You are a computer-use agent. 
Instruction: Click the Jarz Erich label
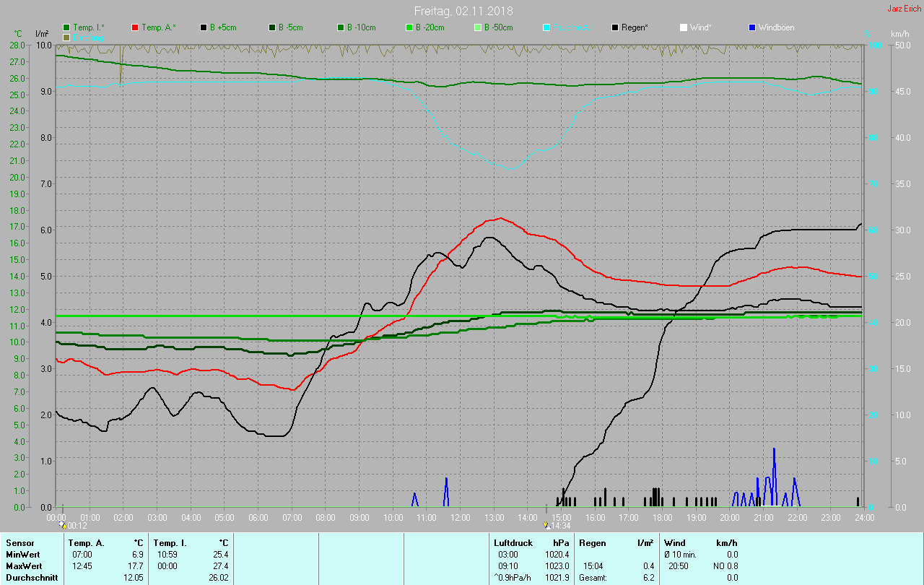tap(904, 9)
